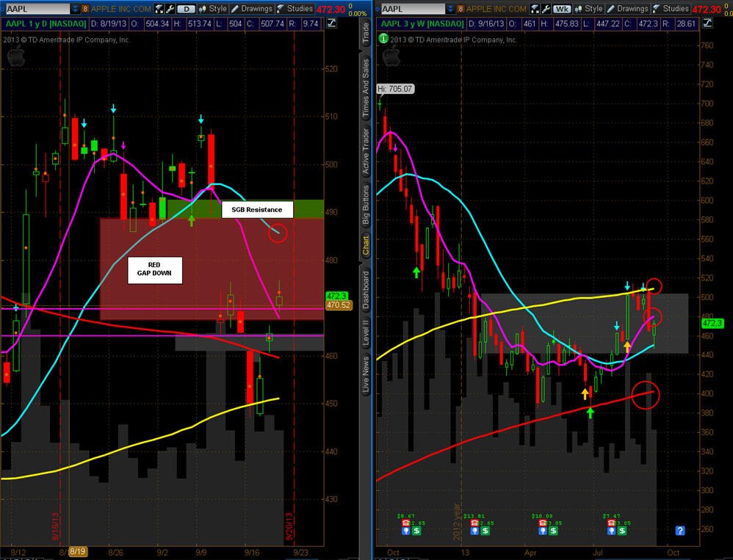Viewport: 733px width, 560px height.
Task: Open the Level II side tab
Action: click(366, 332)
